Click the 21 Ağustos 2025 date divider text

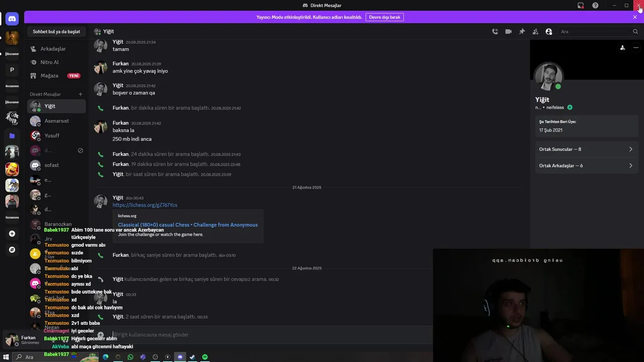click(x=307, y=188)
